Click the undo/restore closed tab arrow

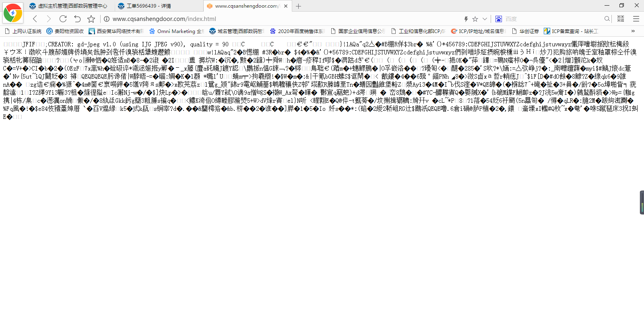pyautogui.click(x=77, y=19)
